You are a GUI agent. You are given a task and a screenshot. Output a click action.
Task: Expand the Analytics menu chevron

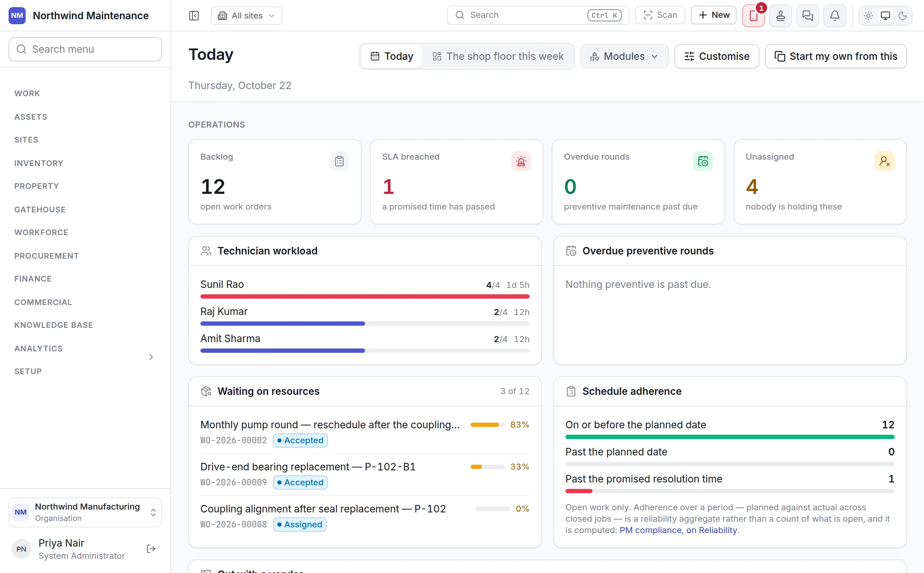(151, 357)
